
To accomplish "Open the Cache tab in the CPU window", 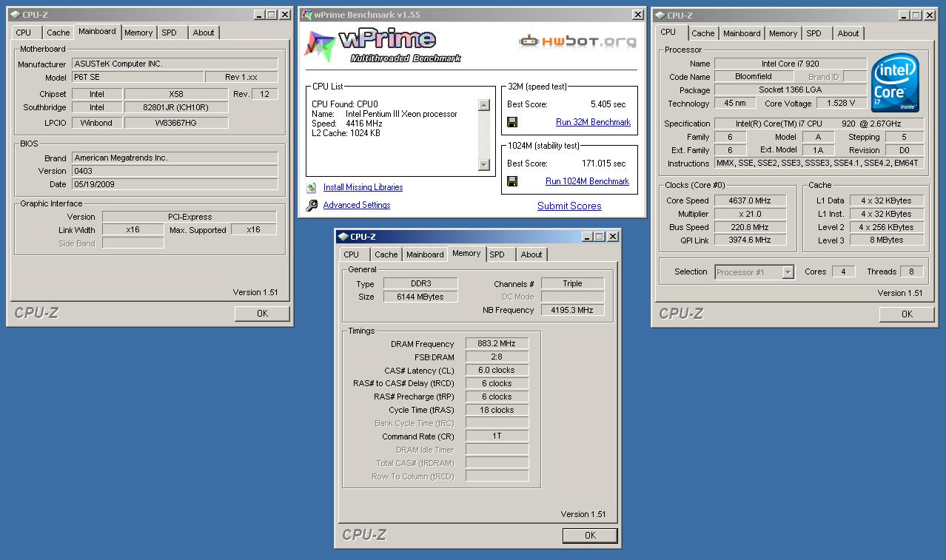I will click(703, 33).
